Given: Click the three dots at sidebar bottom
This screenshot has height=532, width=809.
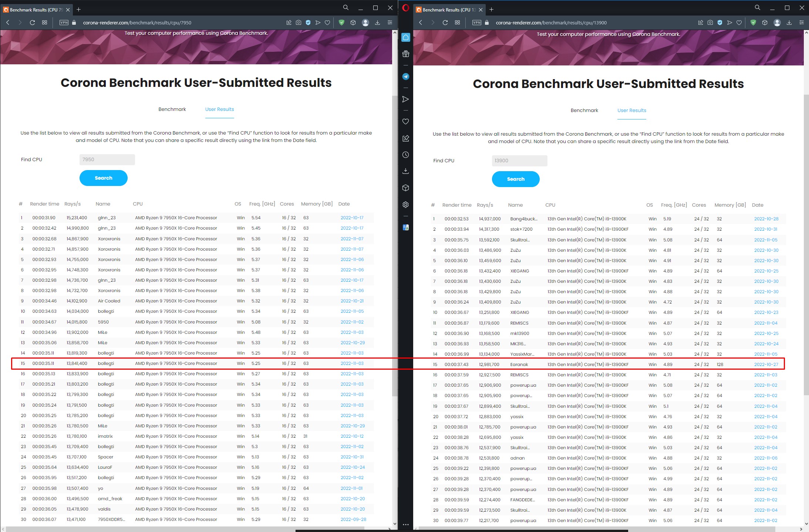Looking at the screenshot, I should (406, 524).
